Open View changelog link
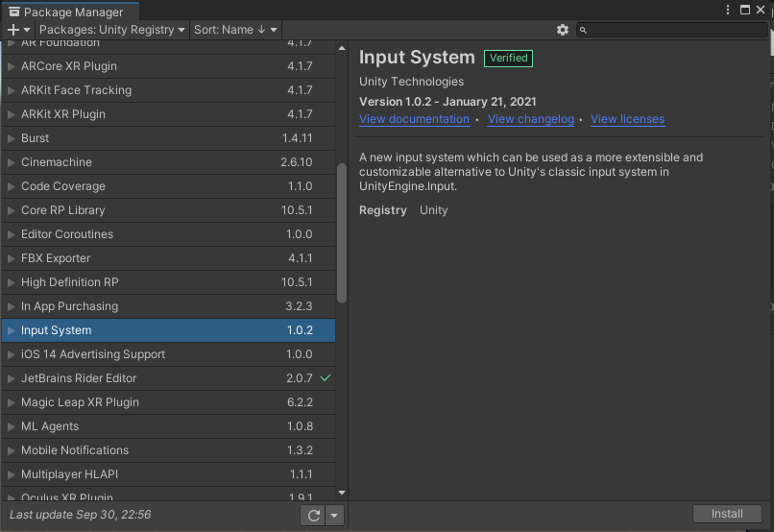774x532 pixels. coord(531,119)
